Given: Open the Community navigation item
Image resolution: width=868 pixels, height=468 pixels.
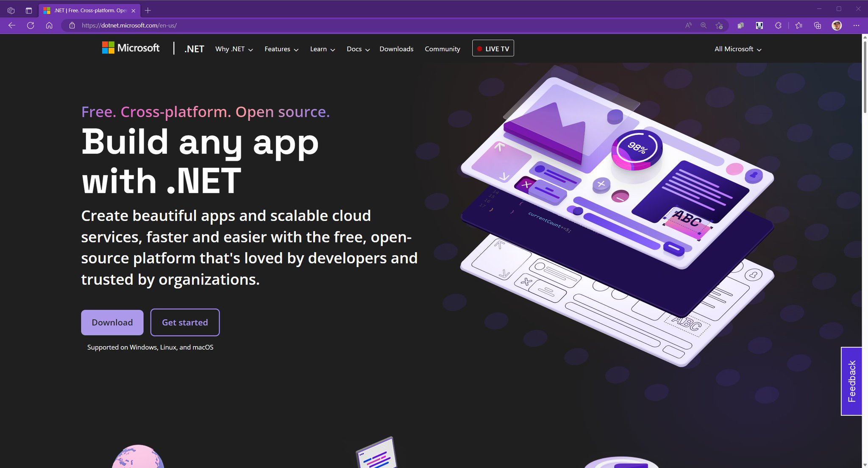Looking at the screenshot, I should click(x=442, y=49).
